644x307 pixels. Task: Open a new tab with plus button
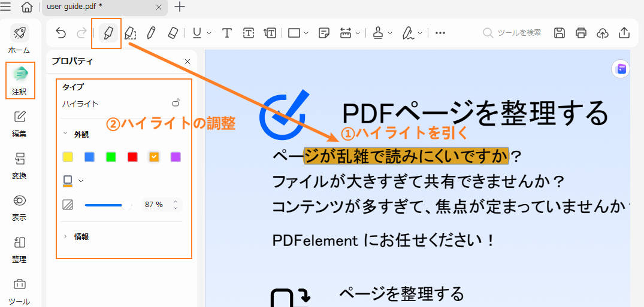pyautogui.click(x=180, y=7)
